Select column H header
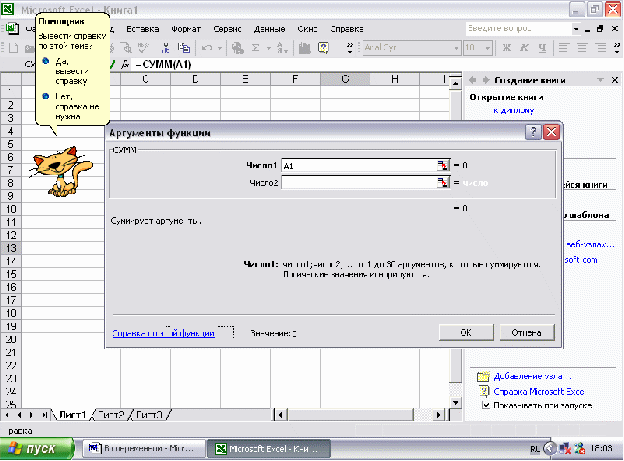Screen dimensions: 624x461 394,79
